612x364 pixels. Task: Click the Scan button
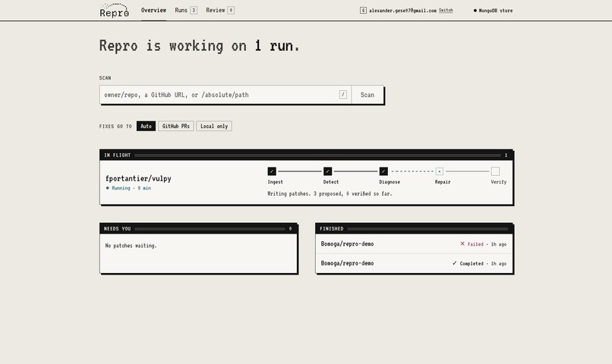368,95
